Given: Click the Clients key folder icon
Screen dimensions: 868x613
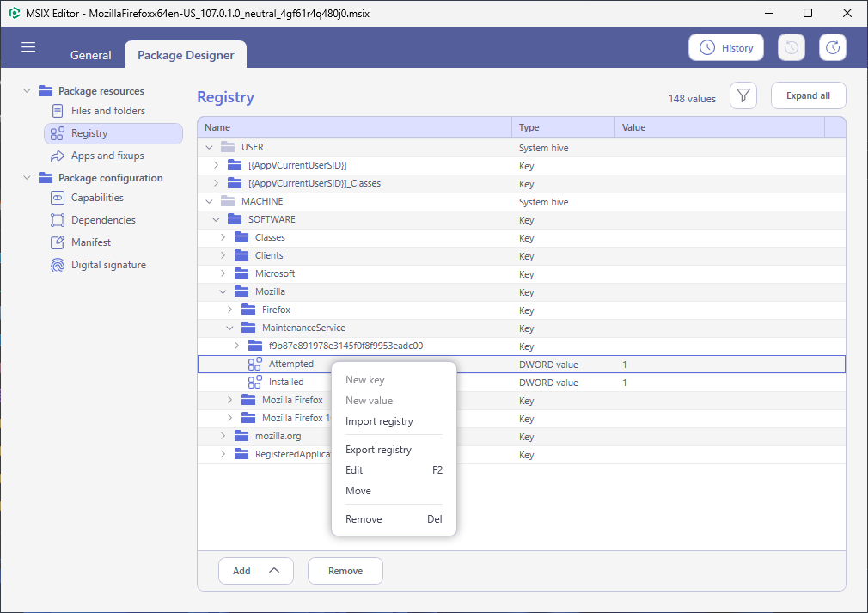Looking at the screenshot, I should 241,256.
